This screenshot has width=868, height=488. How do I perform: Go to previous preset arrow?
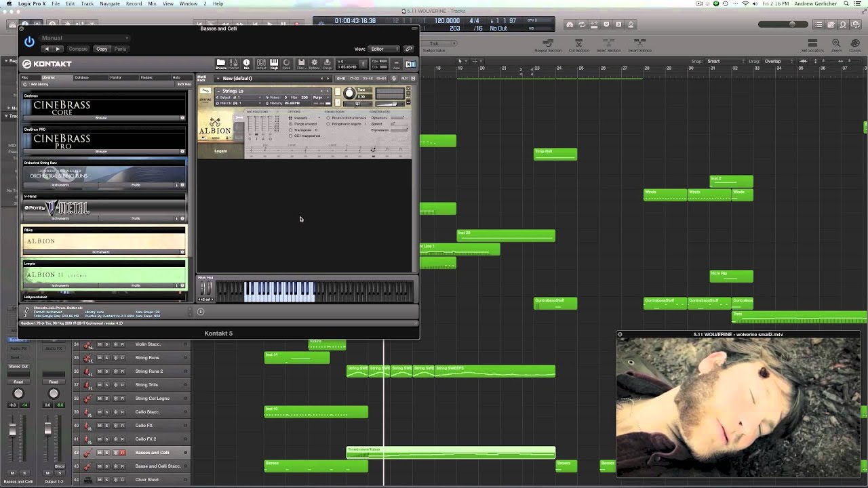tap(46, 49)
